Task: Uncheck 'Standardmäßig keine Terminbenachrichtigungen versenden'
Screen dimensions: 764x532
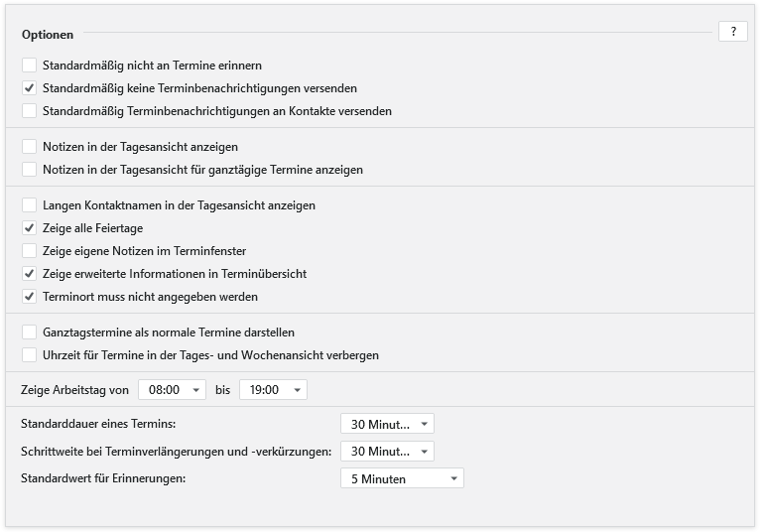Action: coord(30,88)
